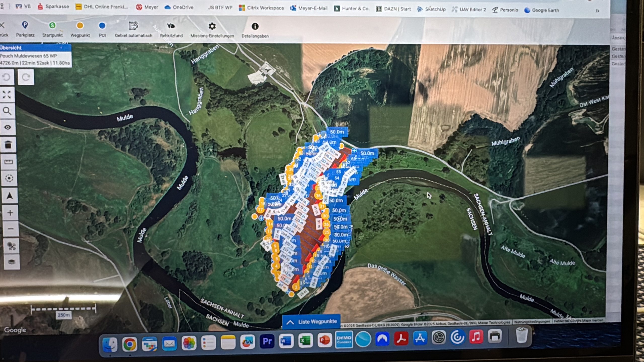Open the DAZN | Start bookmark

click(394, 9)
